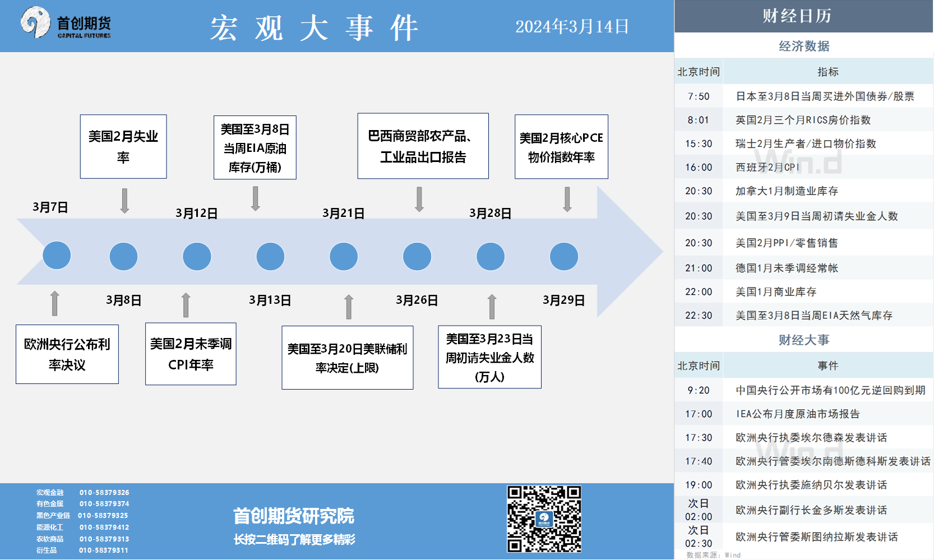Open the 美国2月失业率 event box
The width and height of the screenshot is (934, 560).
tap(123, 146)
